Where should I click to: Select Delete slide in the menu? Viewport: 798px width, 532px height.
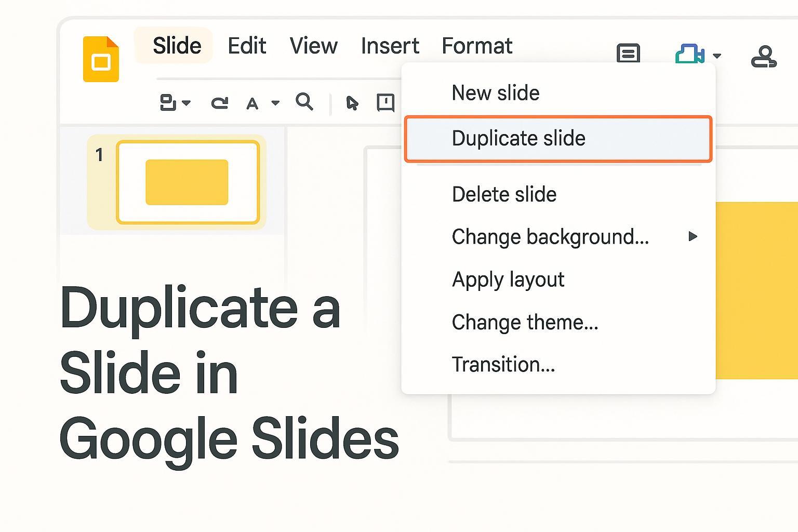pyautogui.click(x=504, y=195)
